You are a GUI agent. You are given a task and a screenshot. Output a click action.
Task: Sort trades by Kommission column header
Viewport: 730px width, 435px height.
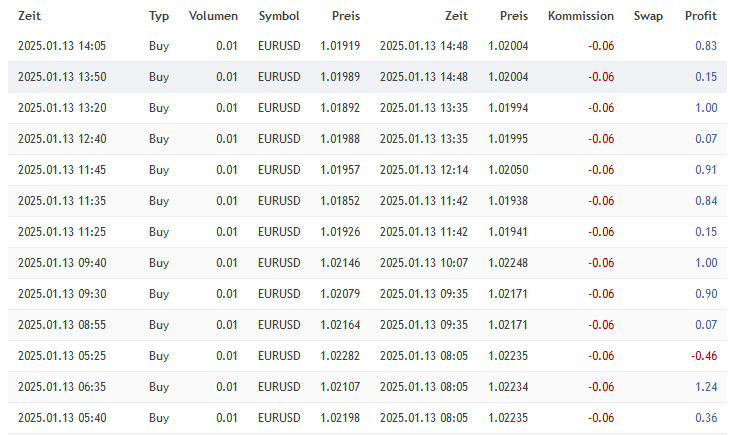581,17
